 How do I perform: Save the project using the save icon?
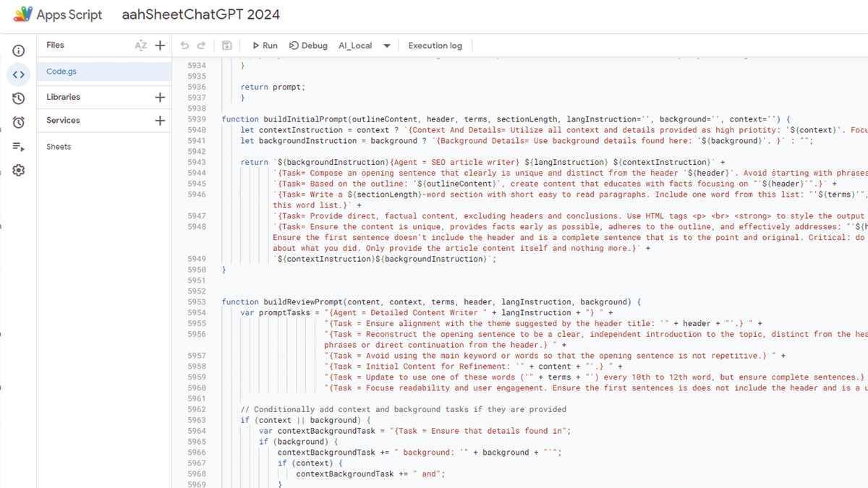(226, 45)
